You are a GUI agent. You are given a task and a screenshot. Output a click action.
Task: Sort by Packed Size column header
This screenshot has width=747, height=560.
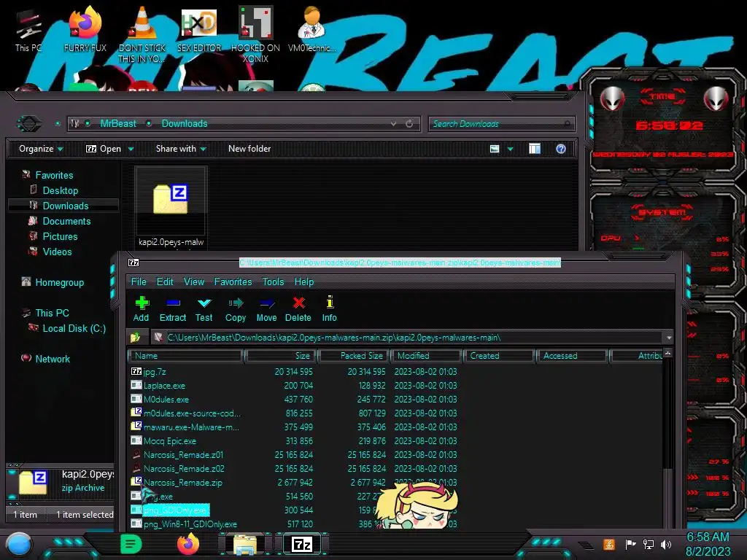(x=355, y=356)
